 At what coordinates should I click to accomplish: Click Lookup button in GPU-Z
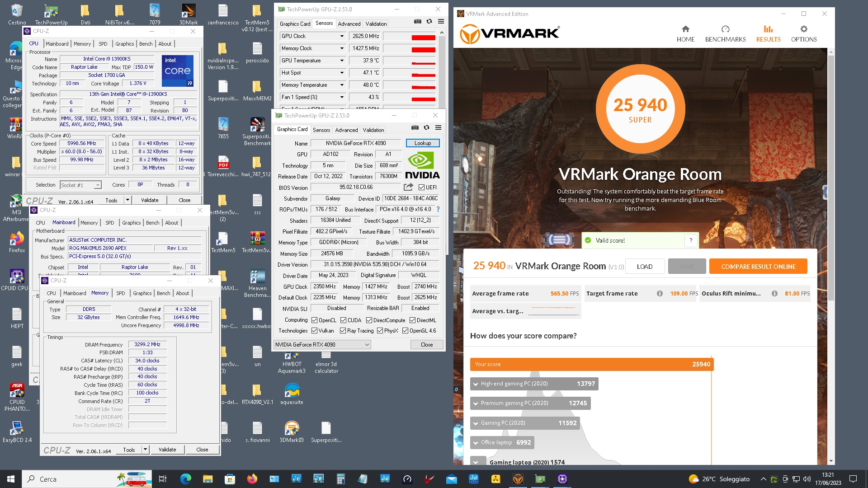coord(423,143)
